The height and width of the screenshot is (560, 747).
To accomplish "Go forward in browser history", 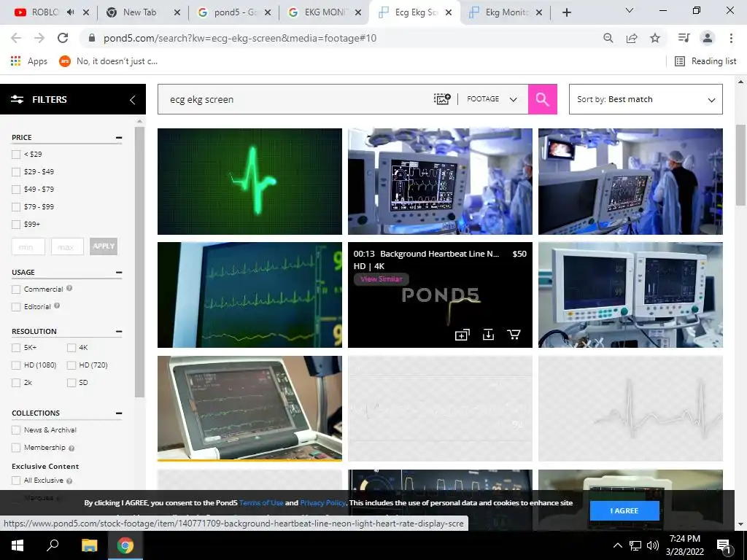I will (39, 38).
